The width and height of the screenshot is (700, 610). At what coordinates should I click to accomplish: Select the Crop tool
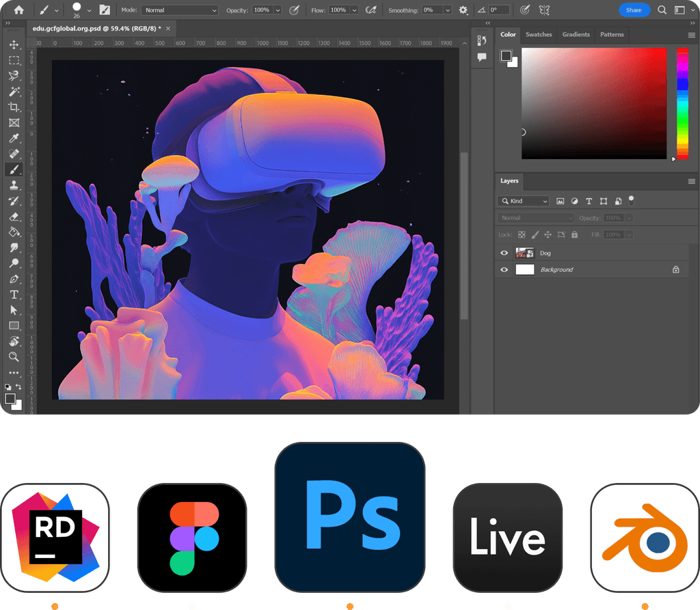[15, 107]
